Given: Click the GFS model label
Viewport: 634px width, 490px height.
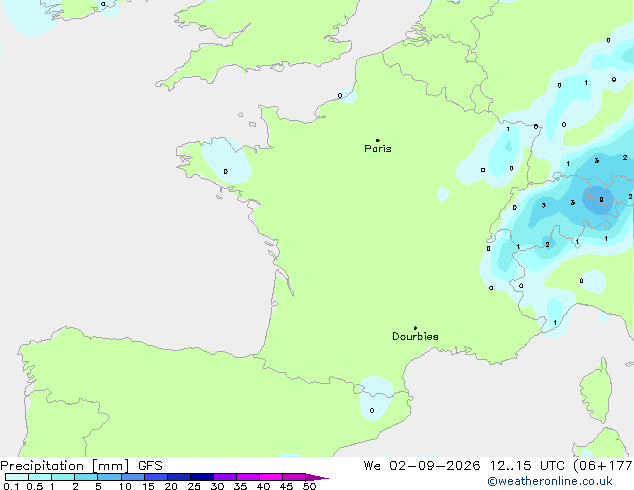Looking at the screenshot, I should [x=150, y=466].
